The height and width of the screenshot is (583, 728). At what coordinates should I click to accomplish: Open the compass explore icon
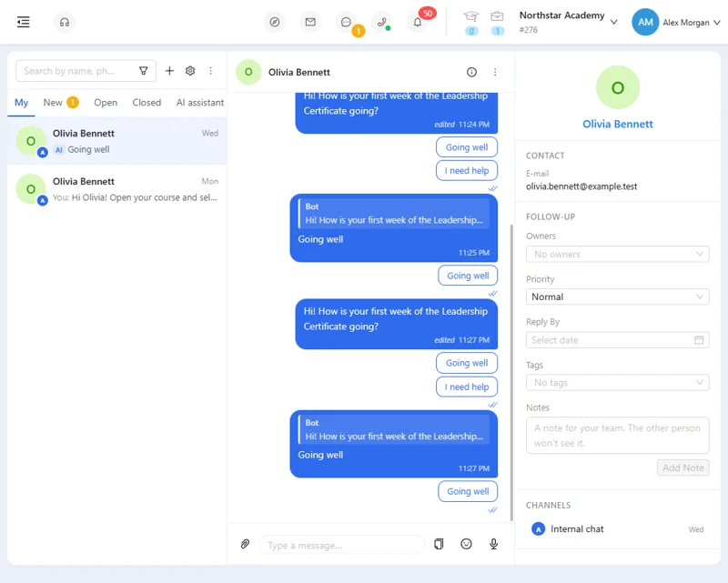(x=275, y=22)
